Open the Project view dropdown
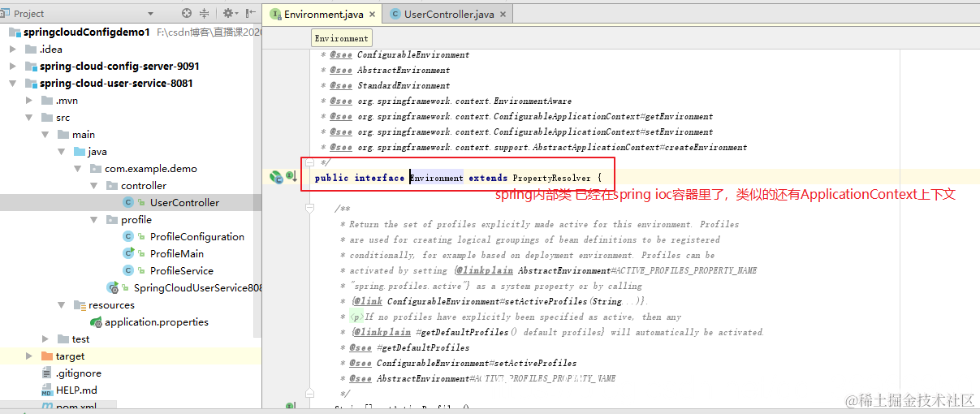Screen dimensions: 980x414 coord(151,14)
